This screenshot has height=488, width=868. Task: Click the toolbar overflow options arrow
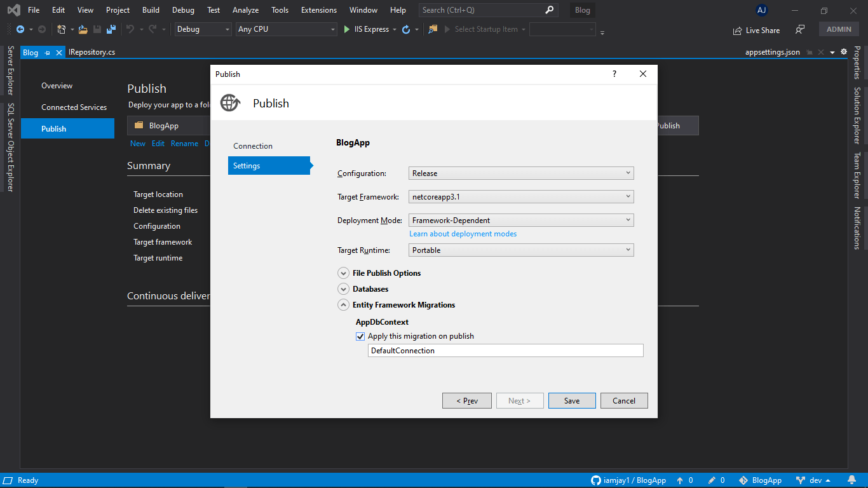click(602, 32)
